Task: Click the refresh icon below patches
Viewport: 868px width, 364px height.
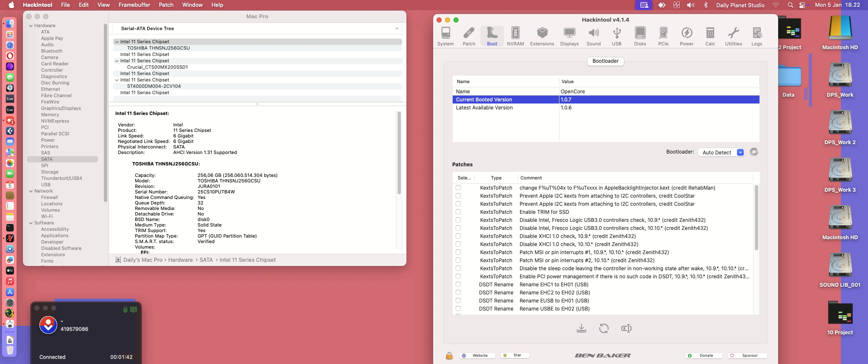Action: click(604, 328)
